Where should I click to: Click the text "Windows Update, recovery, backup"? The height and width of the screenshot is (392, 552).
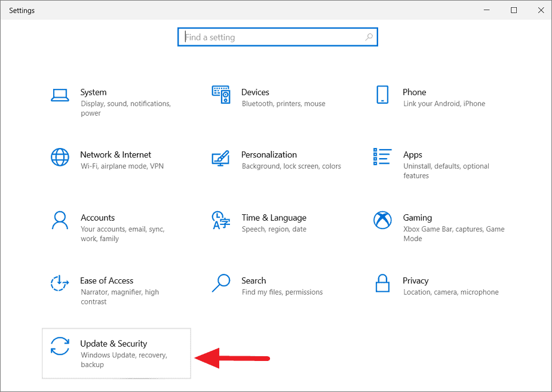[x=124, y=360]
